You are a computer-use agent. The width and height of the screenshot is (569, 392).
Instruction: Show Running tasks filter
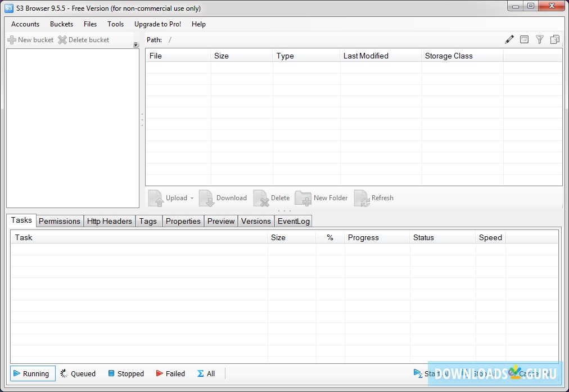coord(33,373)
